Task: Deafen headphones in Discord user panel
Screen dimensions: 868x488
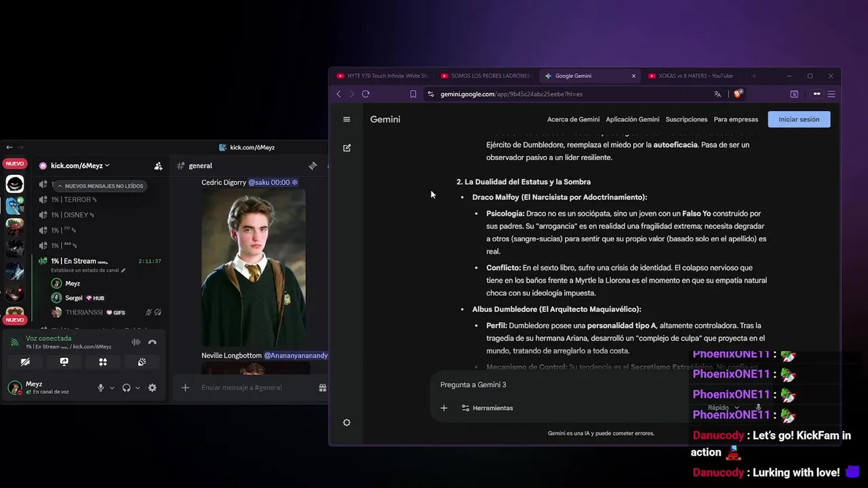Action: (x=126, y=388)
